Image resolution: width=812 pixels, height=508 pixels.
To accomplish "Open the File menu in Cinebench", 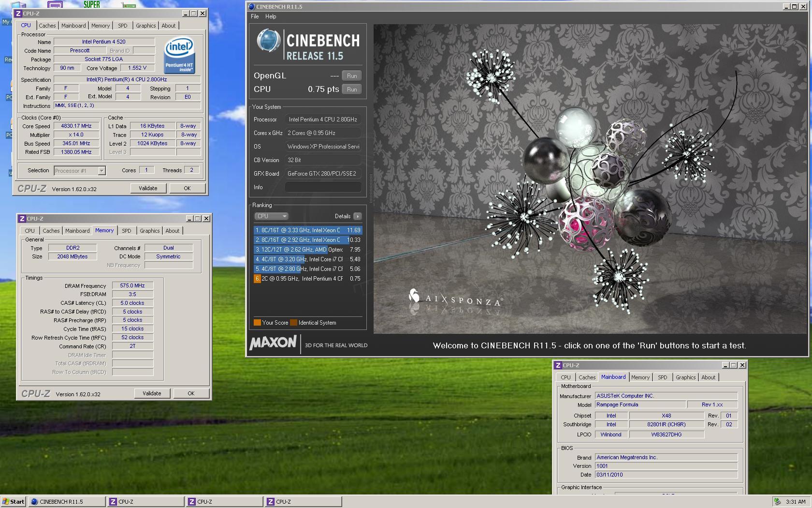I will pos(255,16).
